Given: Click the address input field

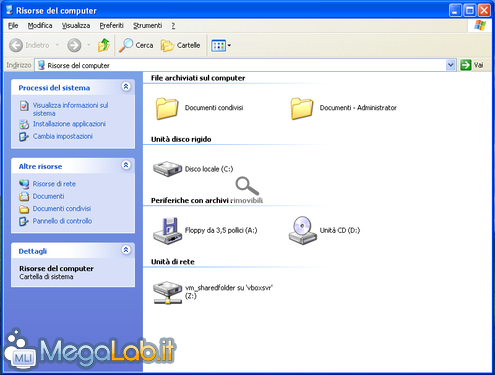Looking at the screenshot, I should pos(245,65).
